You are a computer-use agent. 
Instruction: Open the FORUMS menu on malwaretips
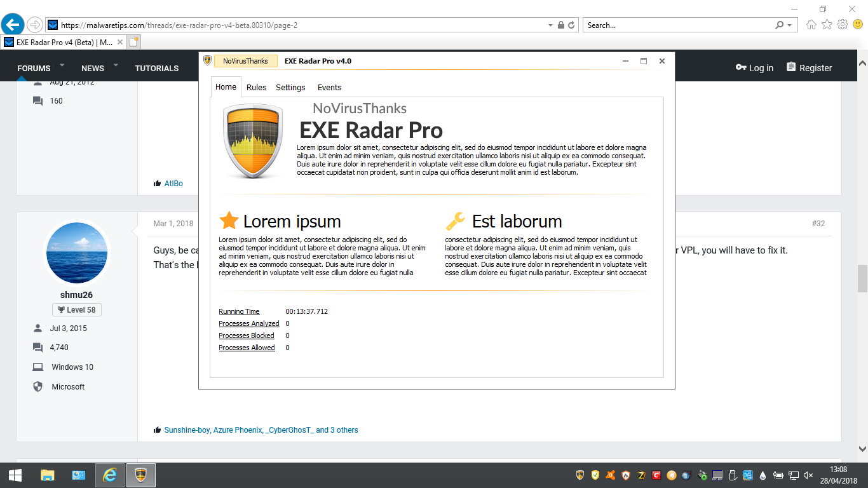[34, 68]
